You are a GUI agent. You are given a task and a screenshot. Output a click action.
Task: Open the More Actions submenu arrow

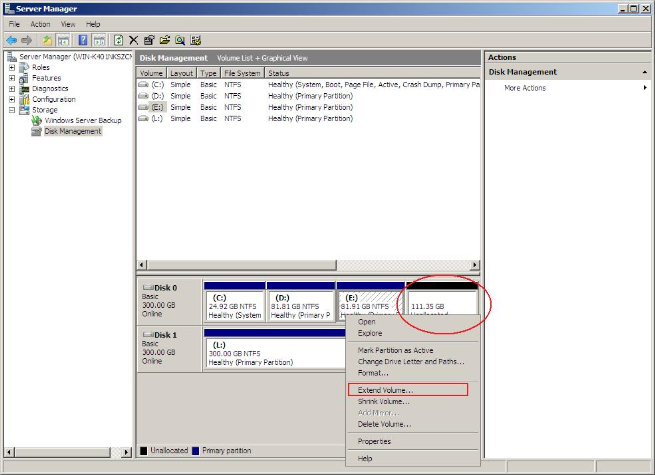point(645,88)
